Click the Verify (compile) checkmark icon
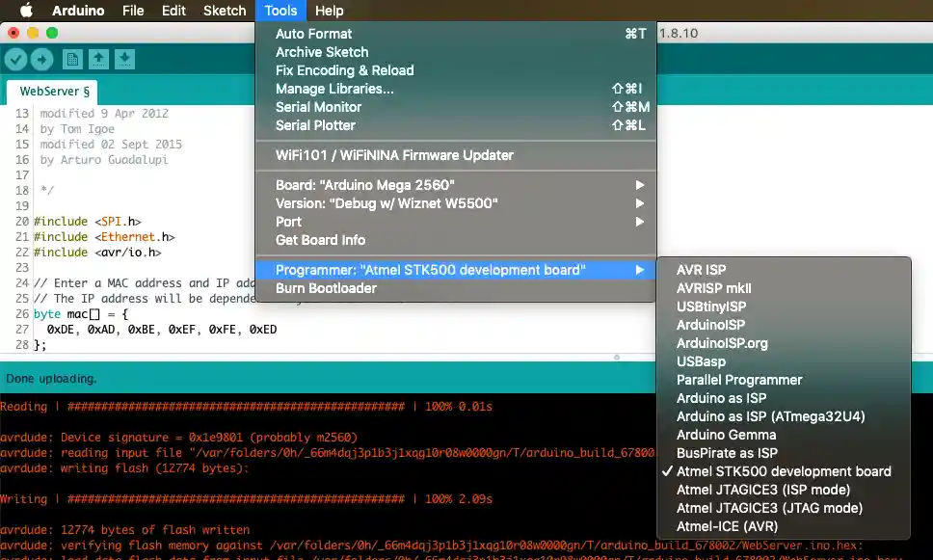Viewport: 933px width, 560px height. tap(15, 59)
